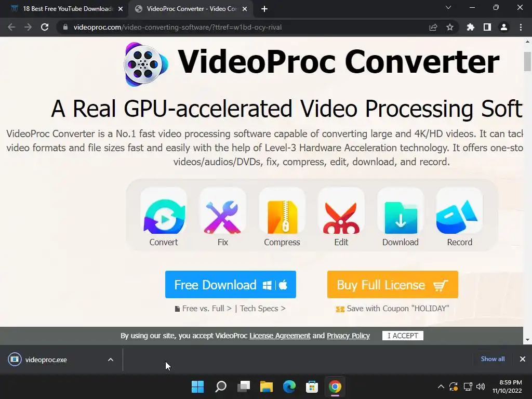Expand videoproc.exe download options chevron
532x399 pixels.
(111, 360)
